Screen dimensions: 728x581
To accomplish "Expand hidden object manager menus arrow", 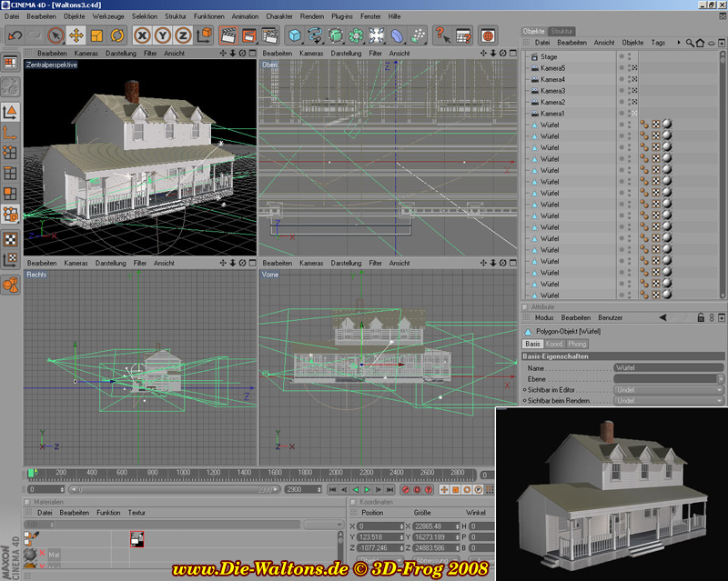I will coord(679,43).
